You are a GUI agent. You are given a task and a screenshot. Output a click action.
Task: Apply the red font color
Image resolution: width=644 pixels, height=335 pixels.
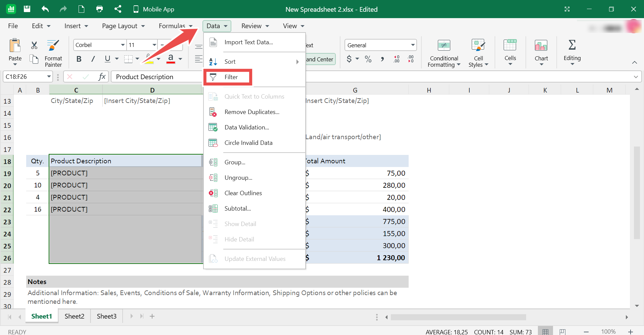pos(171,59)
